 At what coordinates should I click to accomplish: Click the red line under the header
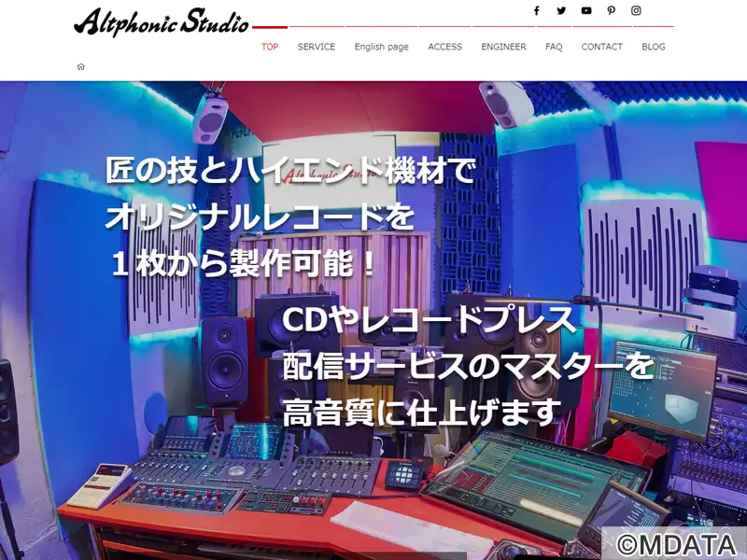[x=270, y=27]
